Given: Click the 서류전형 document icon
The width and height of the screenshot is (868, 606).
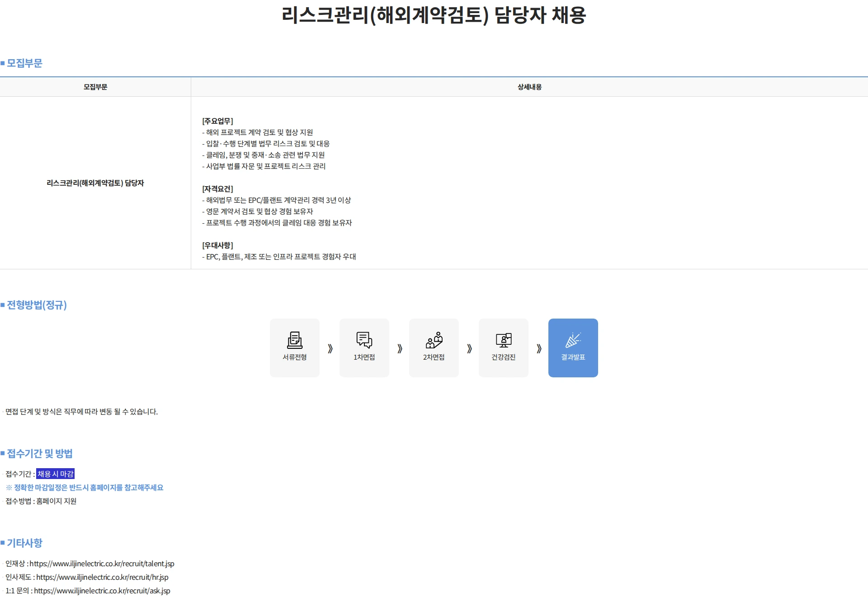Looking at the screenshot, I should (295, 340).
